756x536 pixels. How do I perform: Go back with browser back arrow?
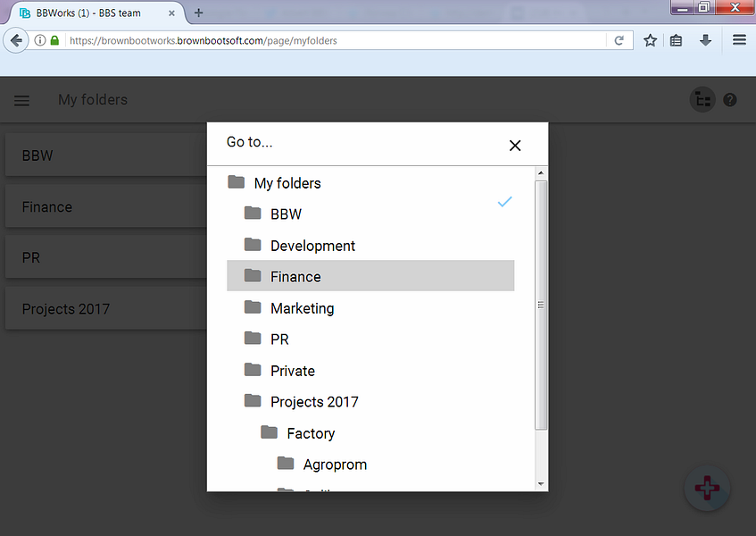tap(16, 40)
